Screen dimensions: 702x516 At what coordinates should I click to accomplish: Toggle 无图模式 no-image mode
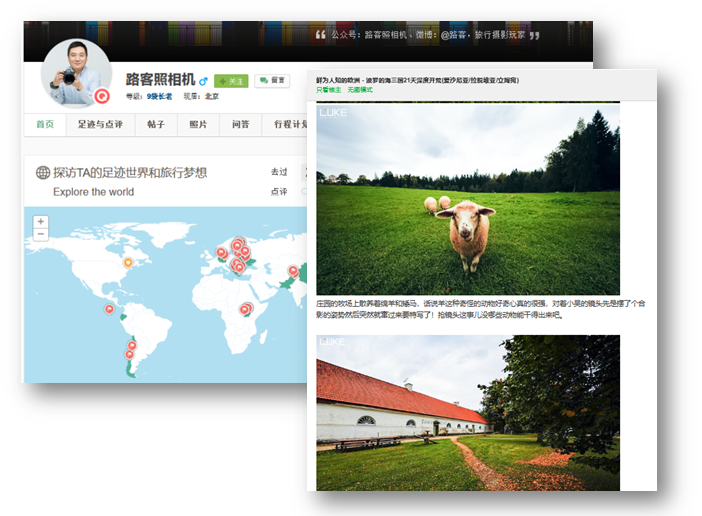(360, 90)
